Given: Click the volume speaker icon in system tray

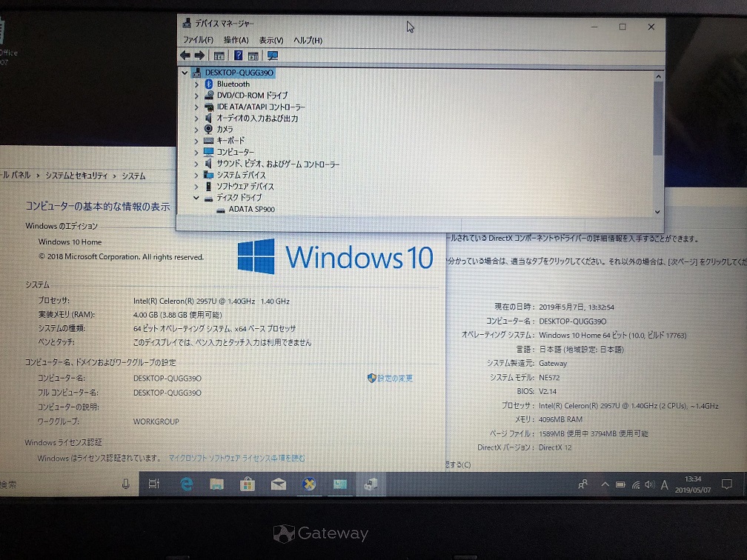Looking at the screenshot, I should (x=649, y=484).
